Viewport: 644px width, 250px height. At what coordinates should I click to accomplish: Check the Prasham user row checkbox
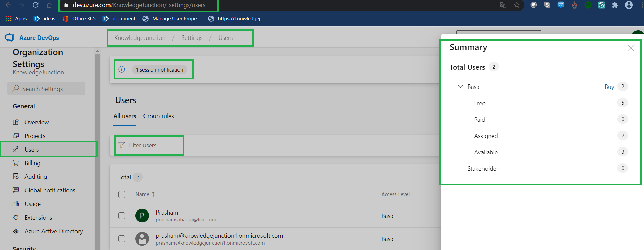pos(122,216)
